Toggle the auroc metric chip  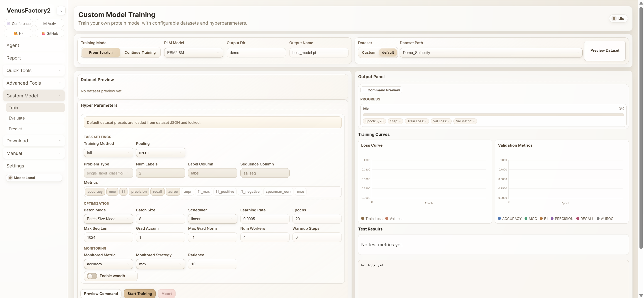(x=173, y=192)
